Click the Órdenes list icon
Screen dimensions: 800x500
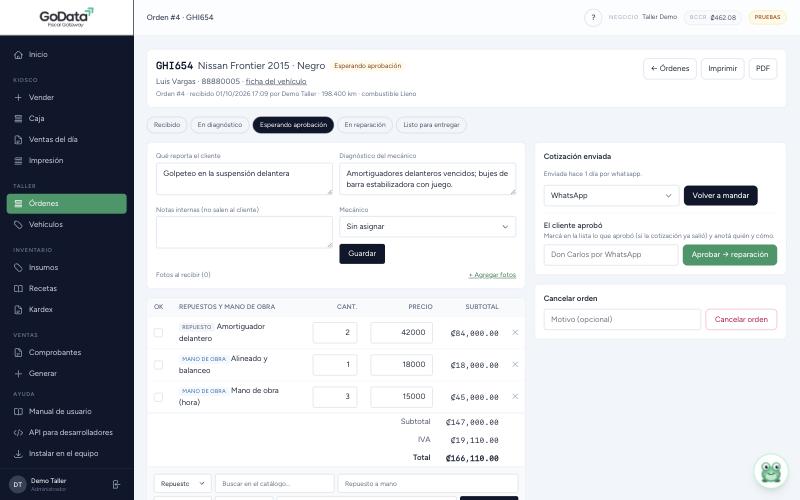(18, 204)
